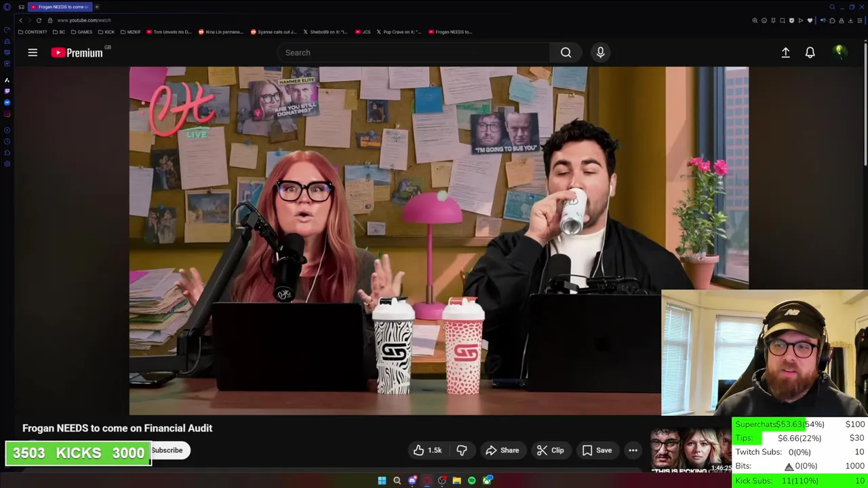The width and height of the screenshot is (868, 488).
Task: Dislike the video
Action: (x=462, y=450)
